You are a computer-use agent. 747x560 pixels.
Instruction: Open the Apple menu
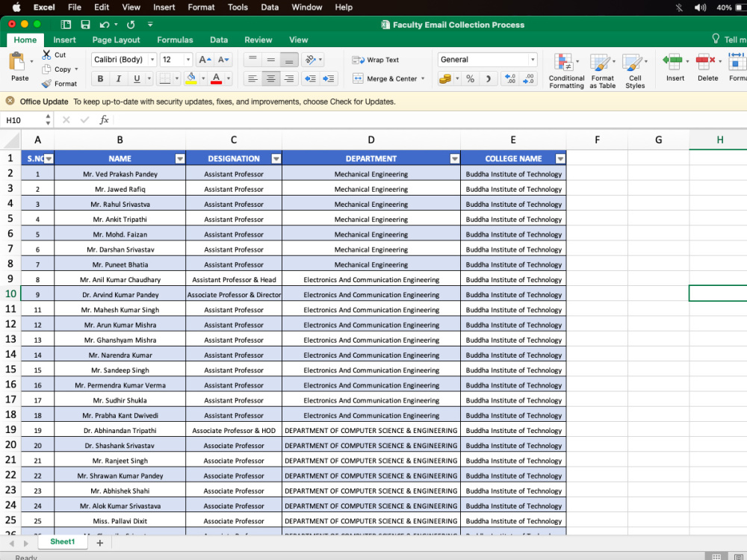point(16,7)
